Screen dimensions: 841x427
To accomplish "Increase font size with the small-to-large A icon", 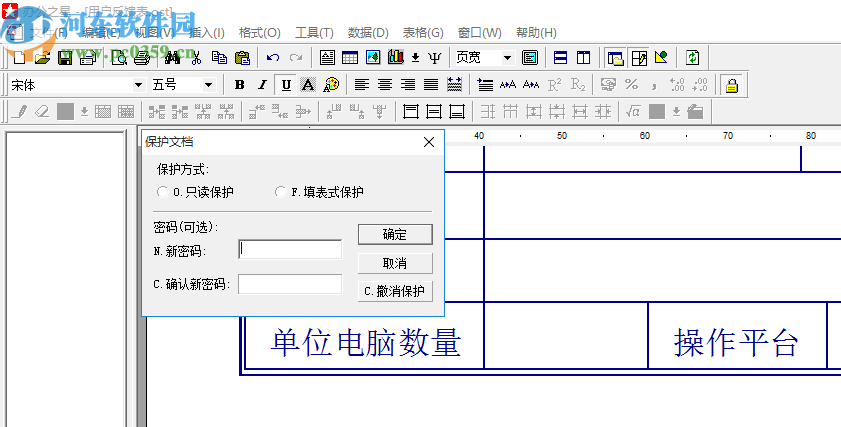I will coord(507,85).
